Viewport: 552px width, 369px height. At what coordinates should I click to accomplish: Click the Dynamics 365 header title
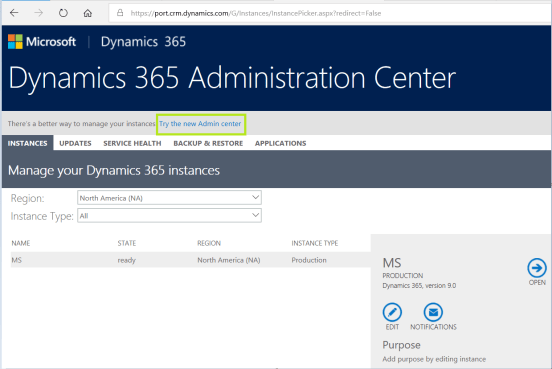pyautogui.click(x=143, y=42)
